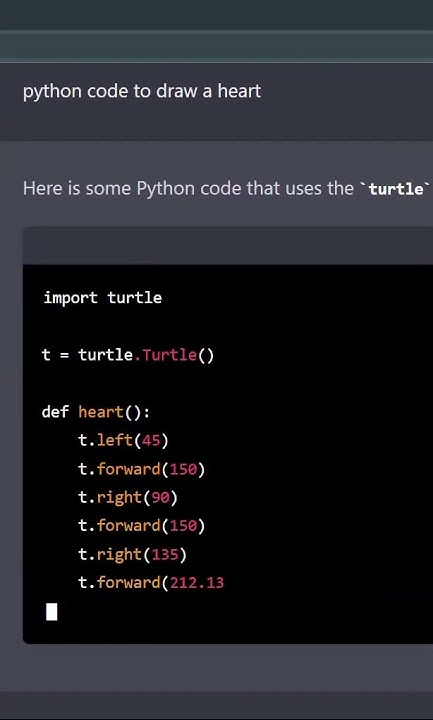Viewport: 433px width, 720px height.
Task: Click the inline code word 'turtle' in the response
Action: click(x=396, y=189)
